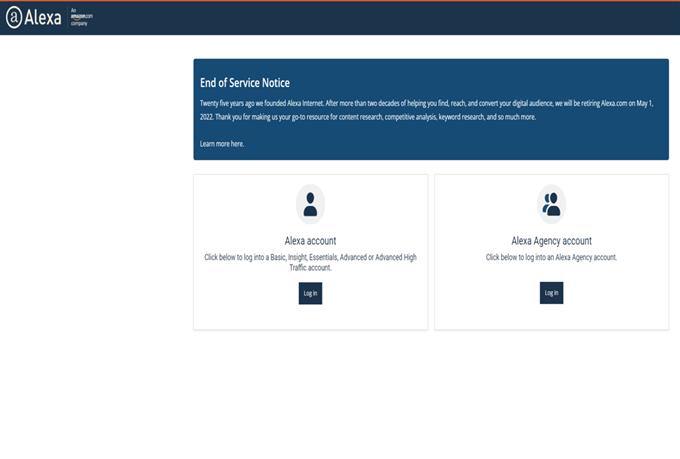Click the blank left margin of the page
This screenshot has height=459, width=680.
(90, 250)
